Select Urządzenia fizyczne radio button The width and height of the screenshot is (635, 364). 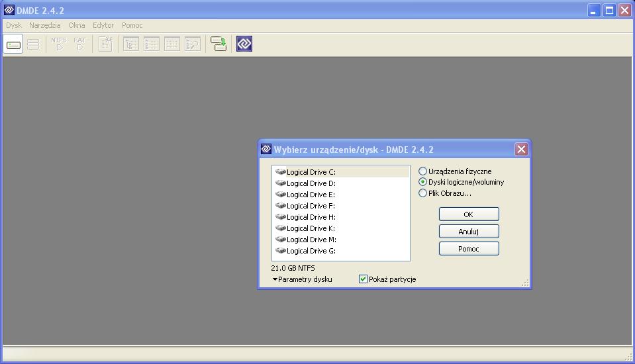tap(423, 171)
